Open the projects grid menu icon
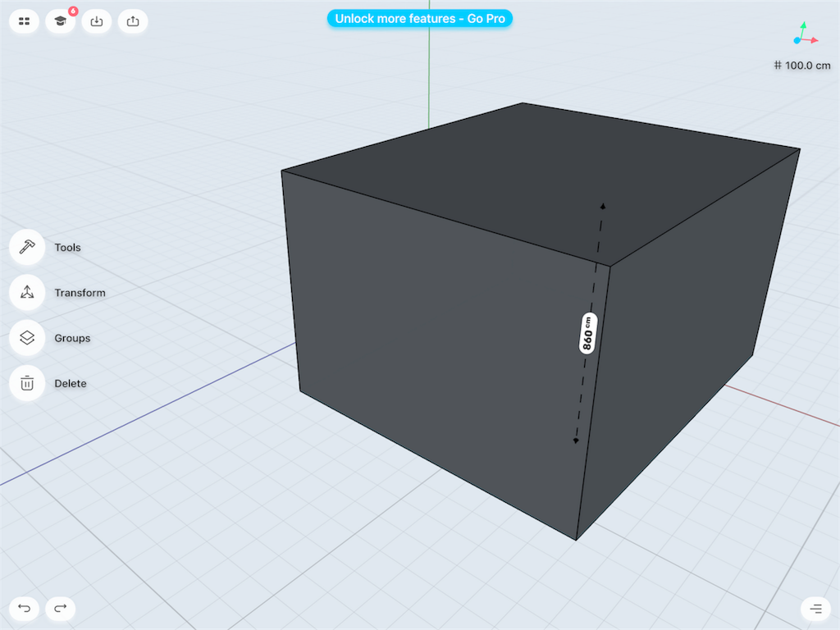Viewport: 840px width, 630px height. coord(24,21)
